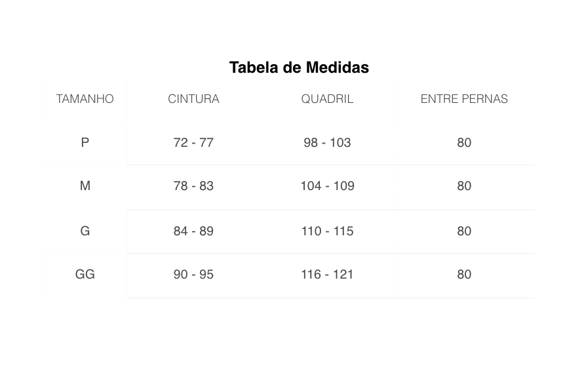The height and width of the screenshot is (392, 563).
Task: Click the Tabela de Medidas title
Action: (299, 68)
